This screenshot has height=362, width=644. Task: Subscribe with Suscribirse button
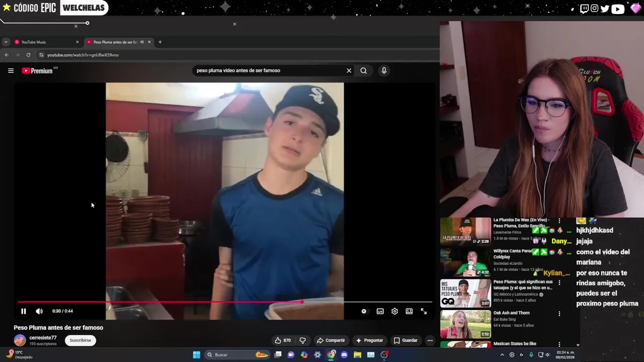[80, 340]
